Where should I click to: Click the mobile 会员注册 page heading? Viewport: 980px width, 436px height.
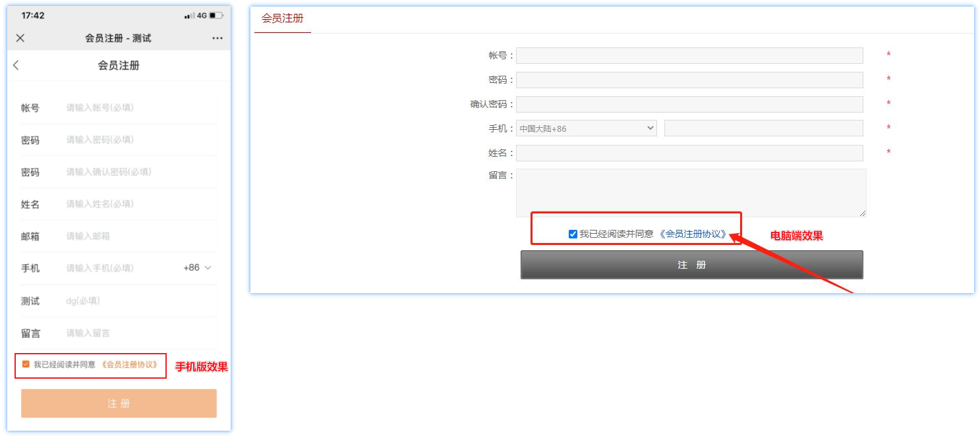(x=119, y=65)
